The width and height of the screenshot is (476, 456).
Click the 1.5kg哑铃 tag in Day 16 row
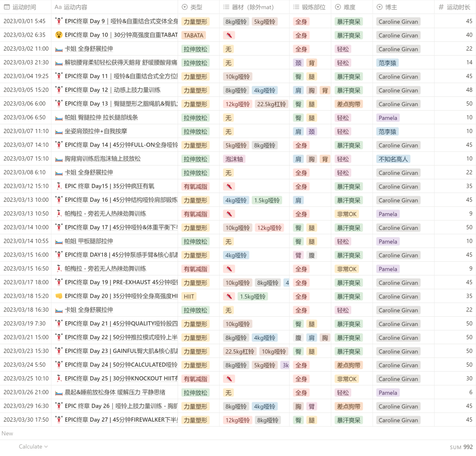[267, 200]
